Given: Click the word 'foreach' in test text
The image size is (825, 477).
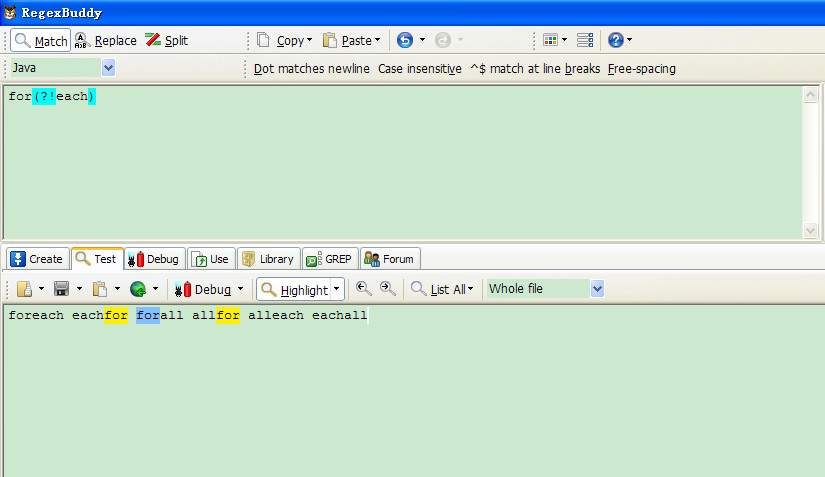Looking at the screenshot, I should 36,315.
